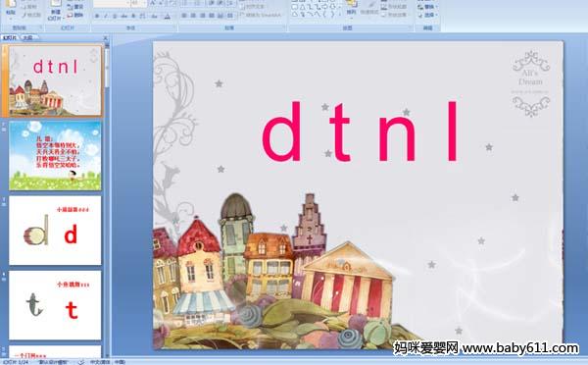
Task: Select slide 4 thumbnail showing letter t
Action: [x=55, y=305]
